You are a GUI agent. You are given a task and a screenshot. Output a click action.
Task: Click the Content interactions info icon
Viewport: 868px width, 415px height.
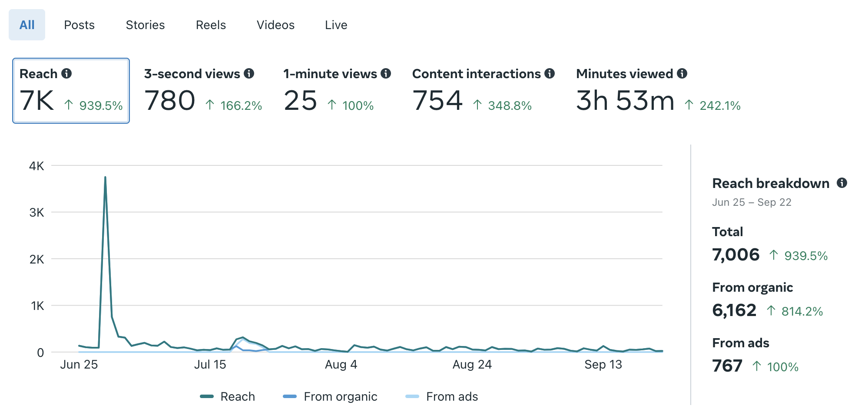(x=550, y=73)
